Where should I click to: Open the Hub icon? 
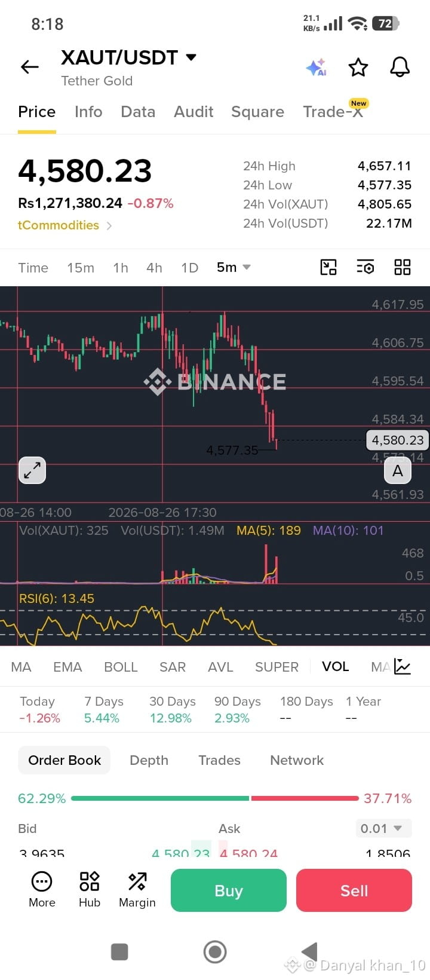pyautogui.click(x=90, y=890)
